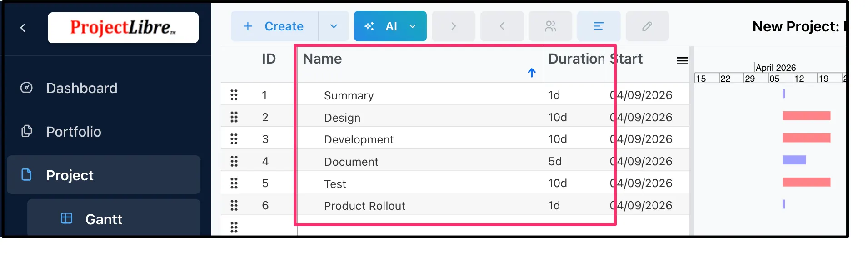The height and width of the screenshot is (257, 868).
Task: Click the 10d duration of Development
Action: 558,139
